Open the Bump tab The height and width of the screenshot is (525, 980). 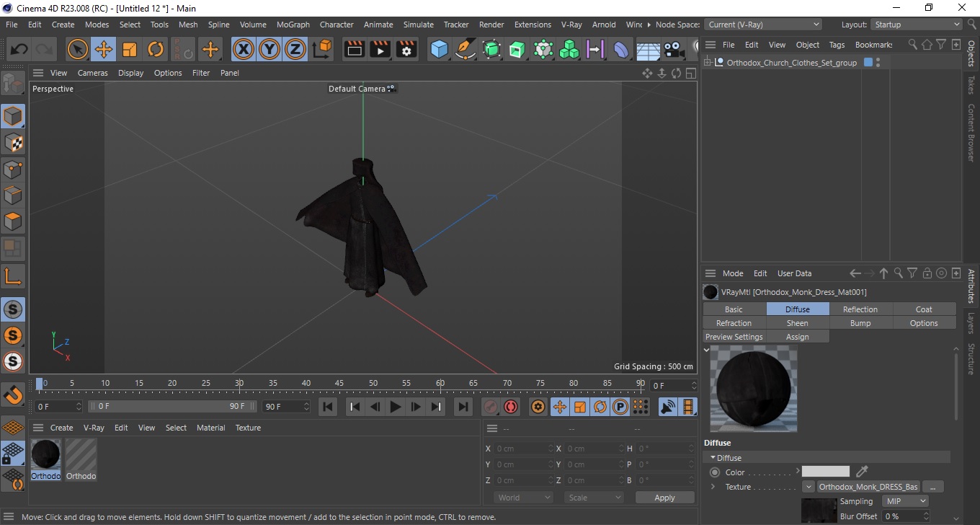tap(860, 323)
